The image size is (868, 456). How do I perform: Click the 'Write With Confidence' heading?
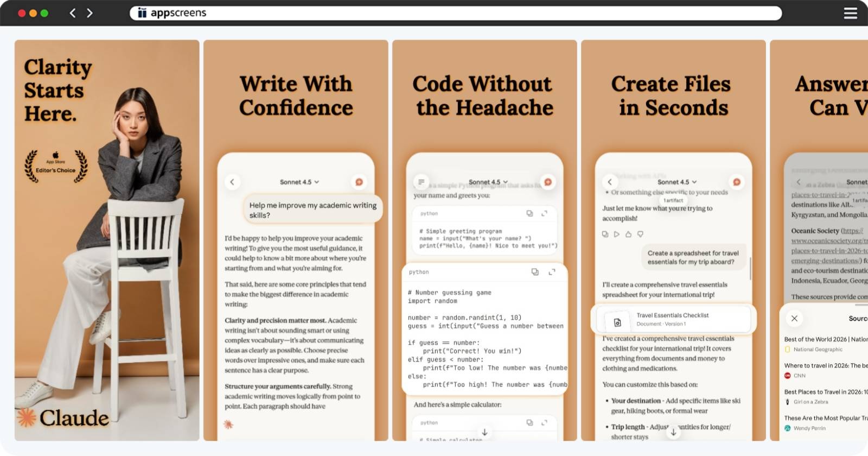coord(296,96)
